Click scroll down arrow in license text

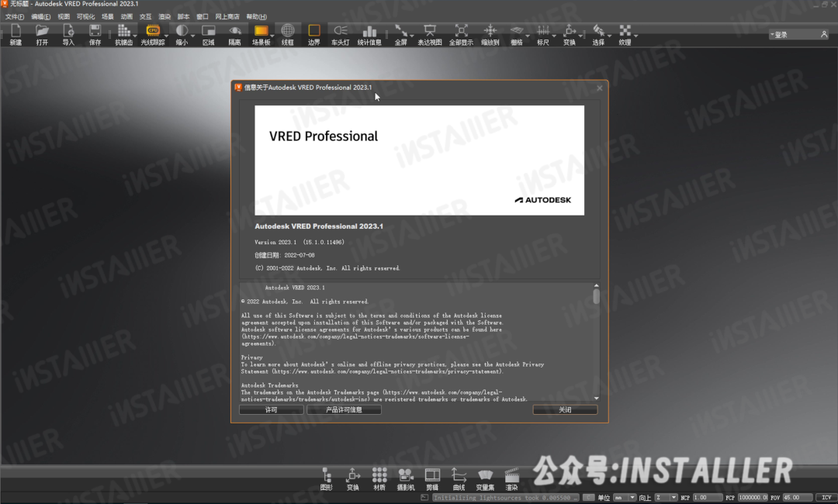tap(597, 399)
